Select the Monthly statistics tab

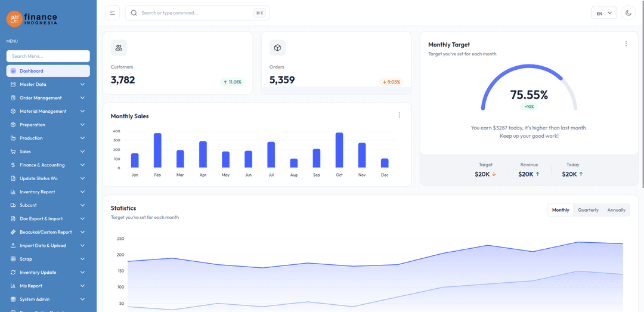coord(561,210)
